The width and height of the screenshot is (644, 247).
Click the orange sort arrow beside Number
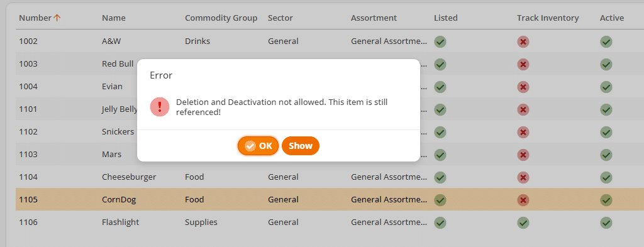point(57,18)
